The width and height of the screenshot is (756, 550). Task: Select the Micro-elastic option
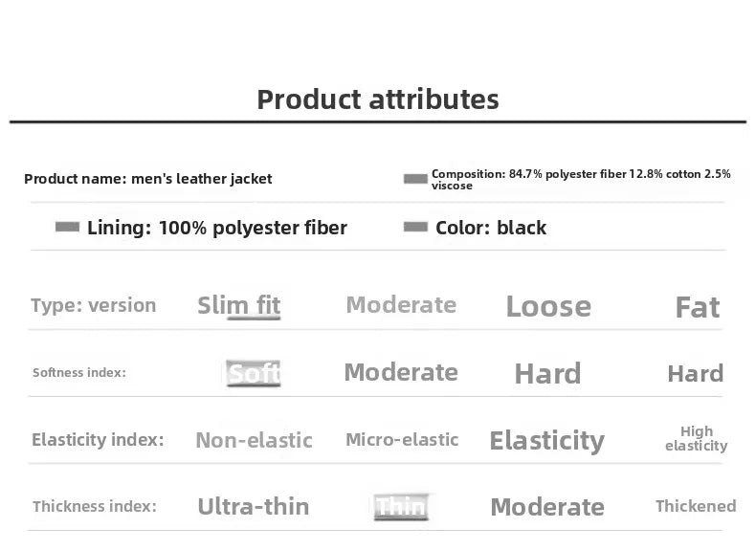tap(402, 440)
